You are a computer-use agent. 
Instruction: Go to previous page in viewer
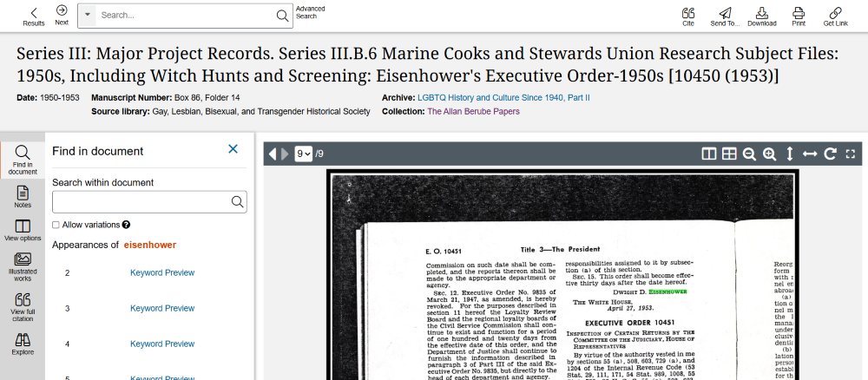tap(273, 154)
